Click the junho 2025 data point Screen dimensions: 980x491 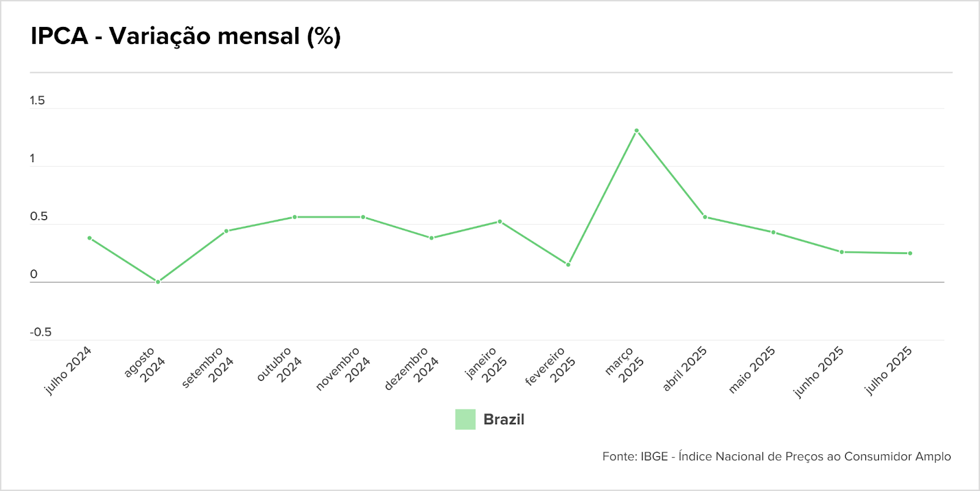[x=842, y=252]
